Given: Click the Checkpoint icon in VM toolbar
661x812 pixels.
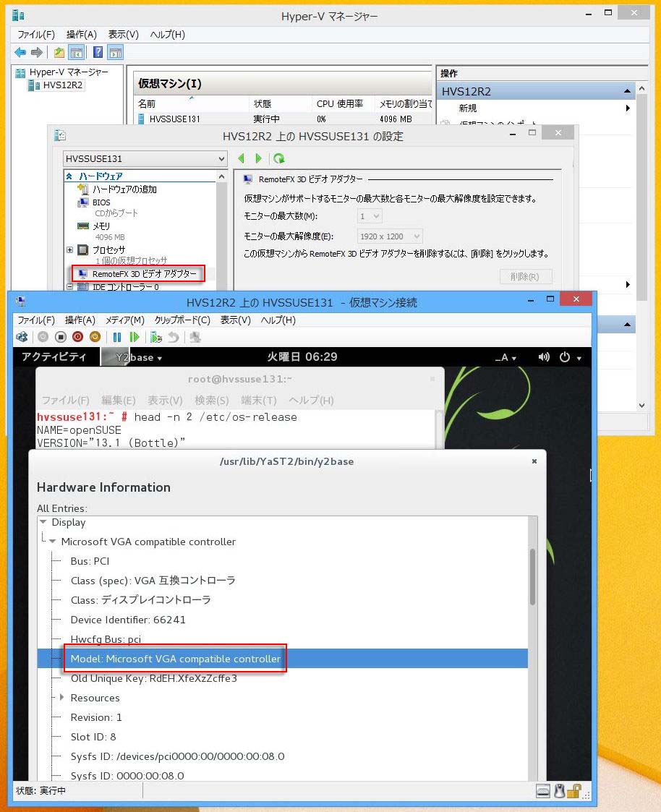Looking at the screenshot, I should click(156, 337).
